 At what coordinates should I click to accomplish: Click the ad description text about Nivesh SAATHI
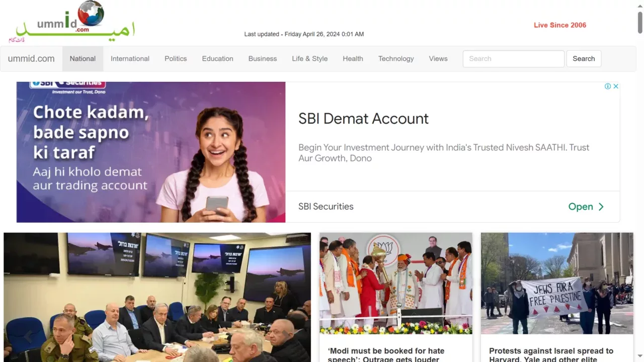click(444, 153)
